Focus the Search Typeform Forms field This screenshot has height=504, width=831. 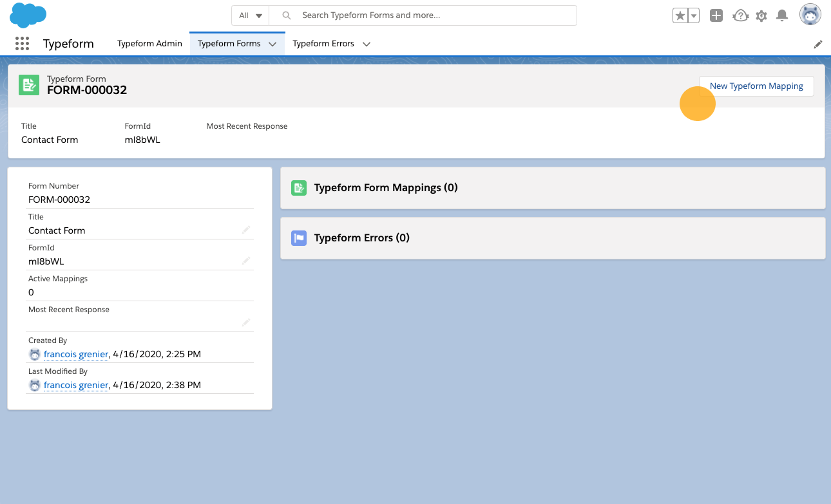(x=423, y=15)
